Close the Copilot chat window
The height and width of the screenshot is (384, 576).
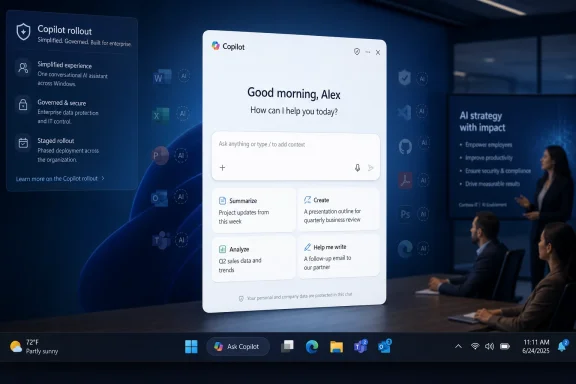pyautogui.click(x=378, y=53)
